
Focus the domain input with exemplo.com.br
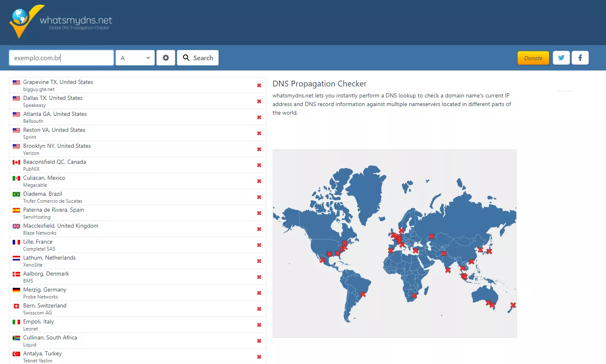[x=61, y=58]
